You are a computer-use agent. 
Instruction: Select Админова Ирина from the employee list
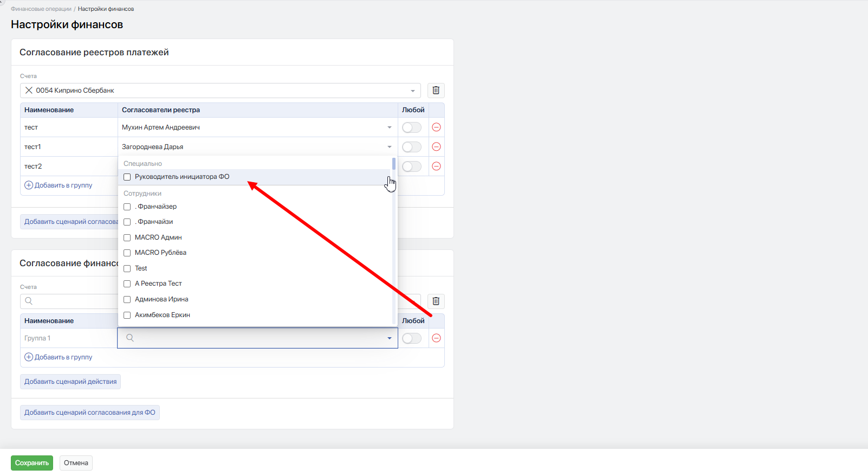[161, 299]
